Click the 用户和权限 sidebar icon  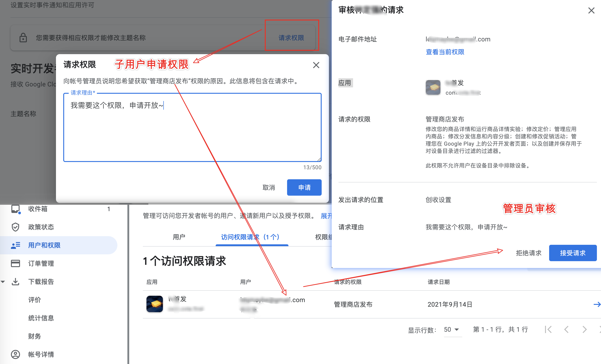15,245
